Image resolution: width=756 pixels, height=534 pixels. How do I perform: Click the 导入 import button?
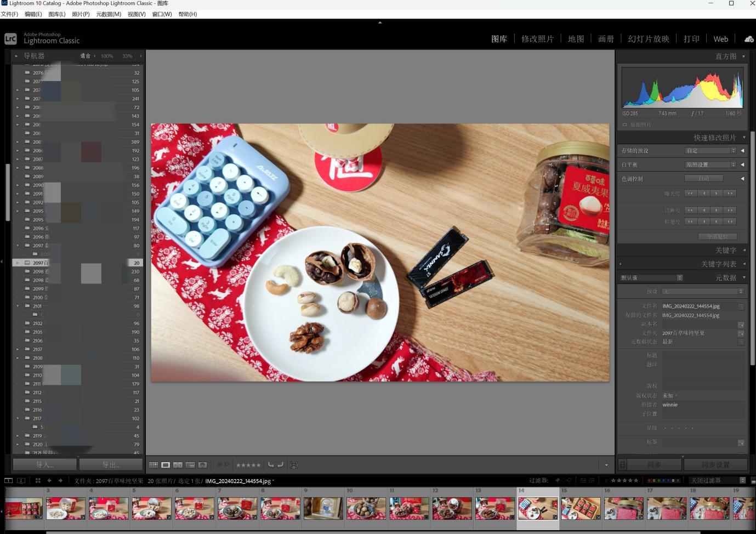click(45, 464)
